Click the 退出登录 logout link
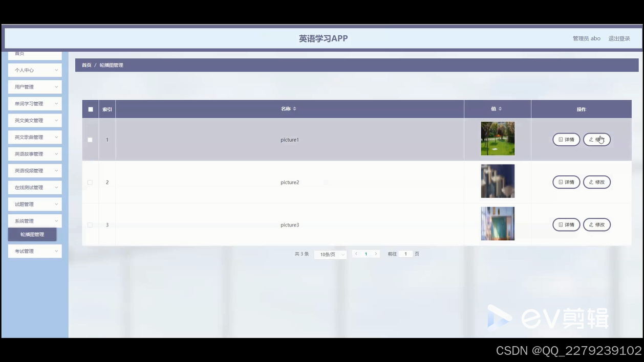Image resolution: width=644 pixels, height=362 pixels. tap(619, 38)
